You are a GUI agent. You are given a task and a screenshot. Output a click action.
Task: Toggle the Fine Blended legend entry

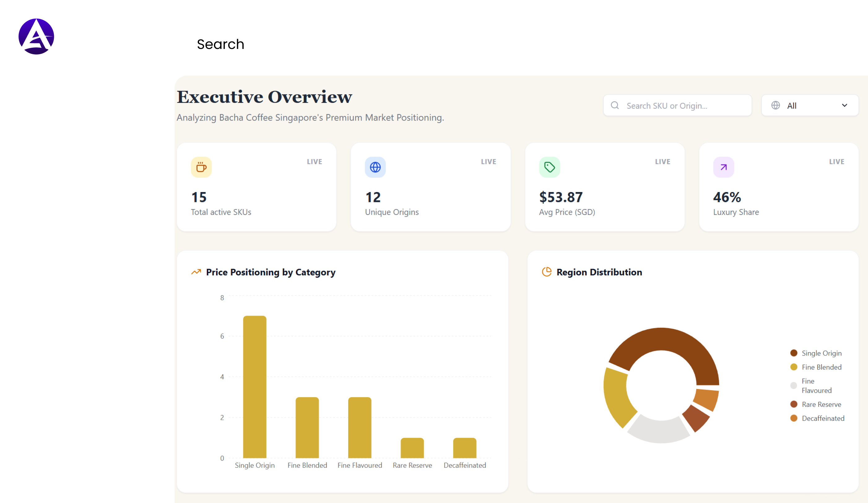click(822, 367)
